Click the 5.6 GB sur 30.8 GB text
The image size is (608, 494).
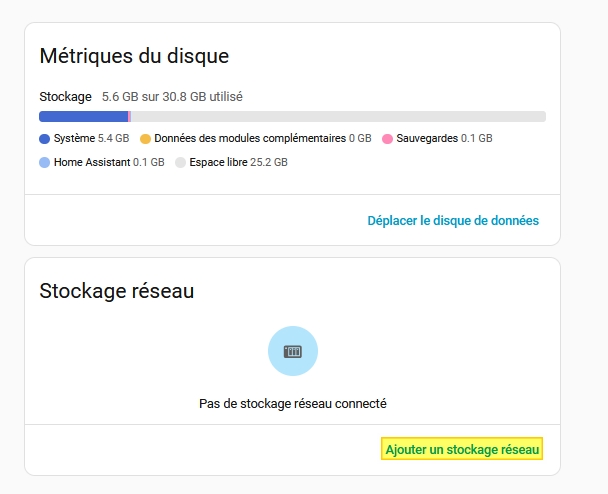(172, 97)
